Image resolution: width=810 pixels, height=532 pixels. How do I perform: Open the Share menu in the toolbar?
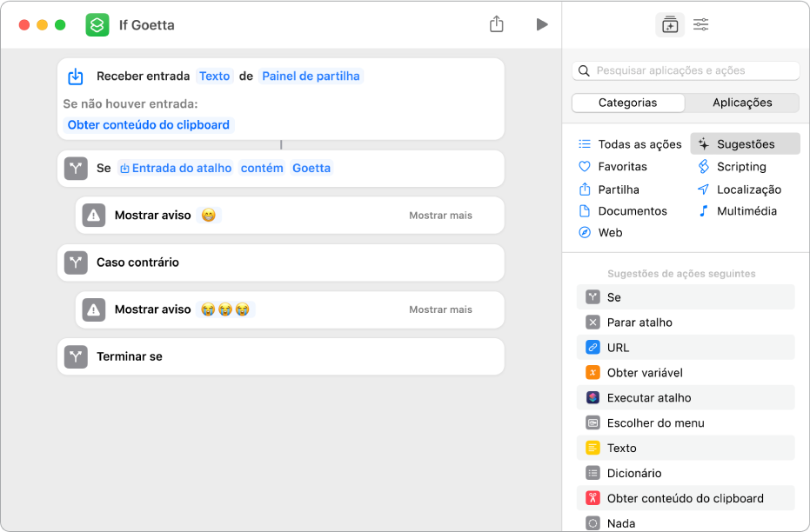[497, 24]
